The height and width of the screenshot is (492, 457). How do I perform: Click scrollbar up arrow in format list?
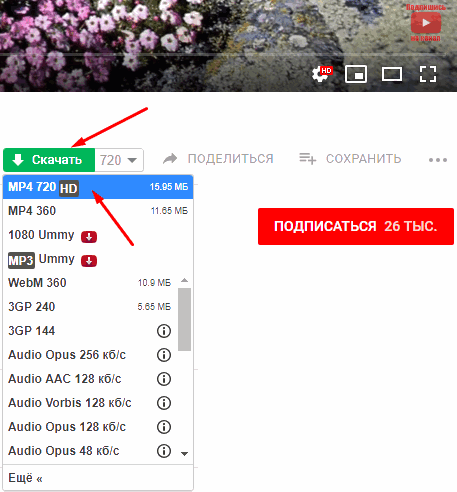coord(184,280)
